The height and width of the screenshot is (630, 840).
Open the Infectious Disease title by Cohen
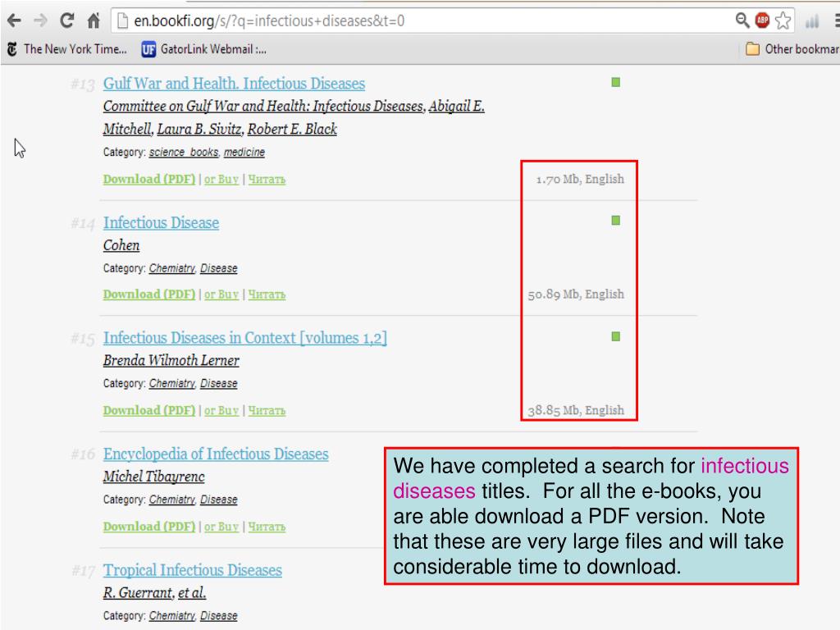(162, 222)
